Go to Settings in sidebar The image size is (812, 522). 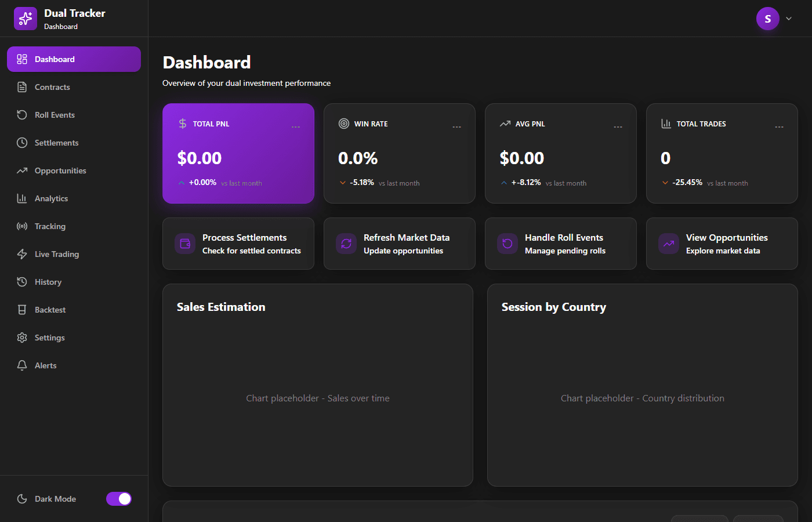coord(74,338)
